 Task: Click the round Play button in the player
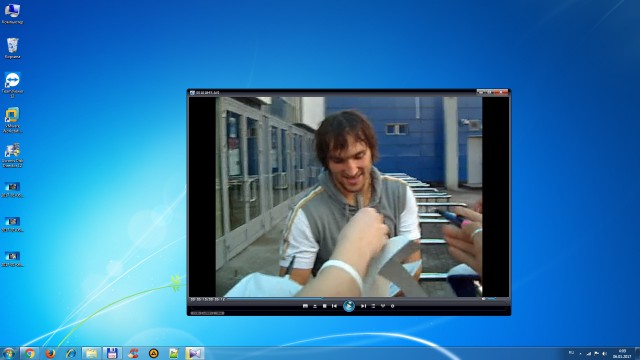pos(349,306)
